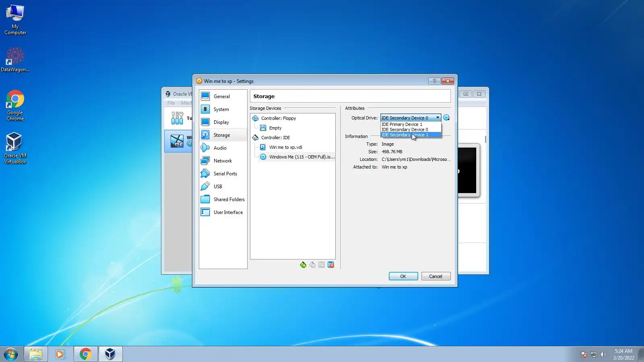Screen dimensions: 644x362
Task: Open Google Chrome from the taskbar
Action: point(85,354)
